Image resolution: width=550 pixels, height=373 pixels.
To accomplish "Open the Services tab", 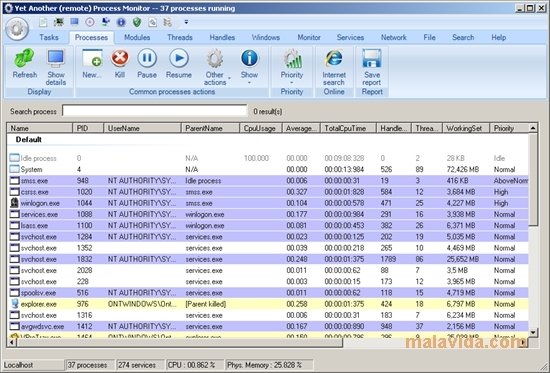I will pyautogui.click(x=350, y=38).
